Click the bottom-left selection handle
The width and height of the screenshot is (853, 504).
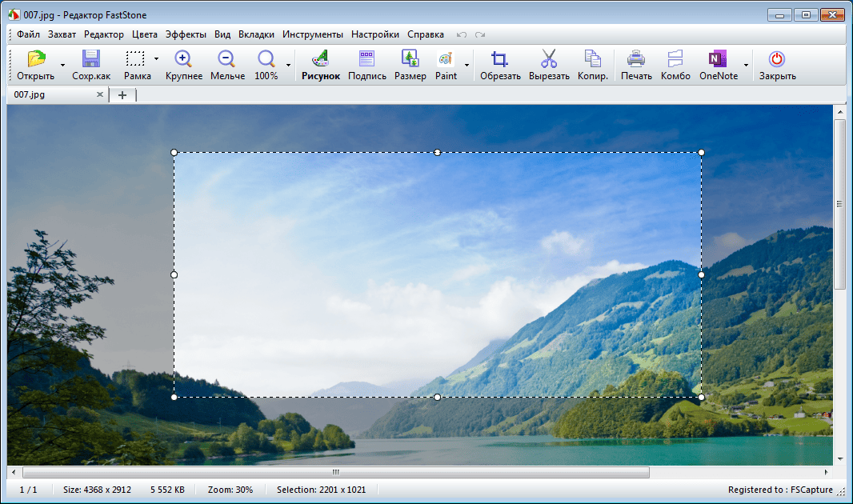(174, 398)
